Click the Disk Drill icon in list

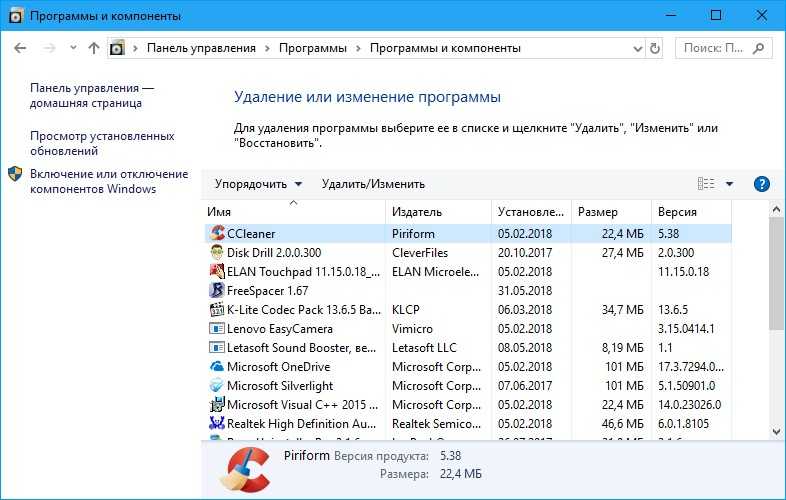(217, 252)
